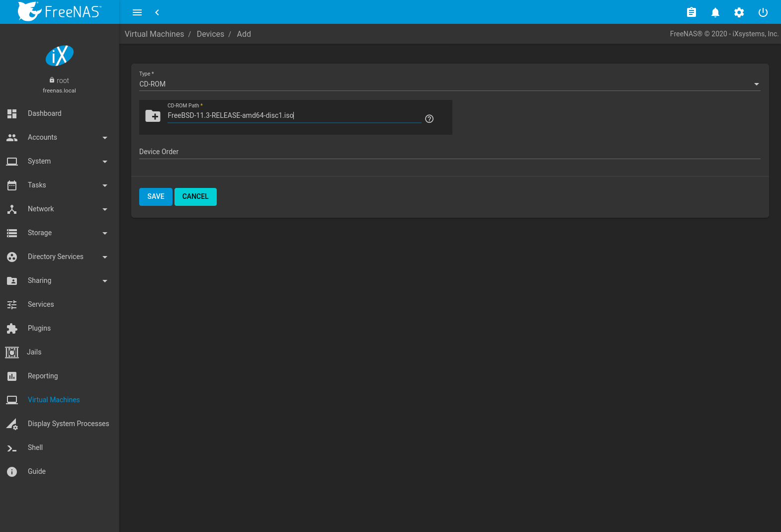Collapse sidebar with the back chevron
This screenshot has width=781, height=532.
[x=157, y=12]
